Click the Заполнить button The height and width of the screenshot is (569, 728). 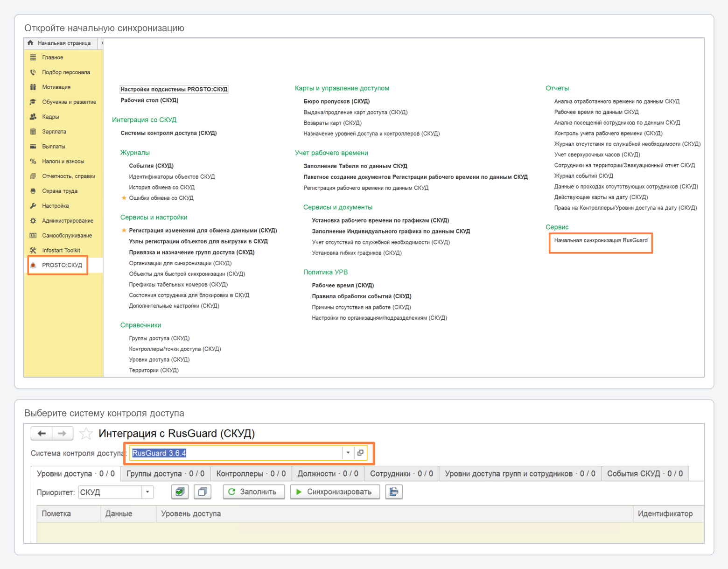coord(253,492)
